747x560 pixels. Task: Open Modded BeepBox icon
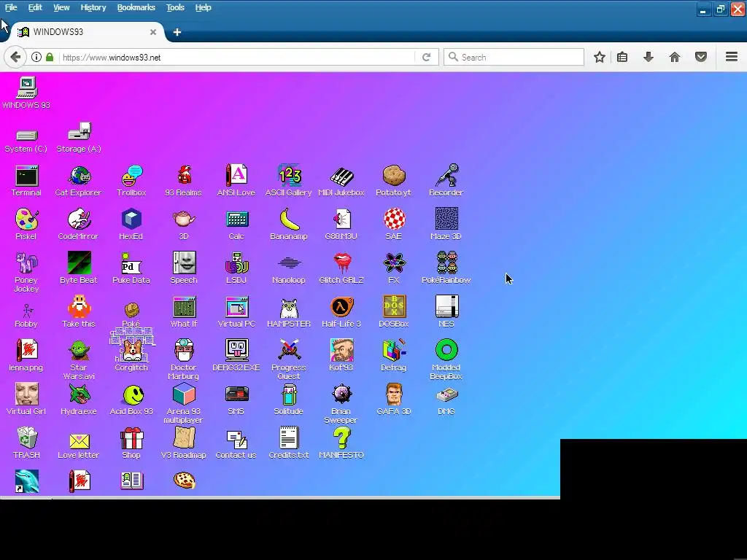click(446, 359)
